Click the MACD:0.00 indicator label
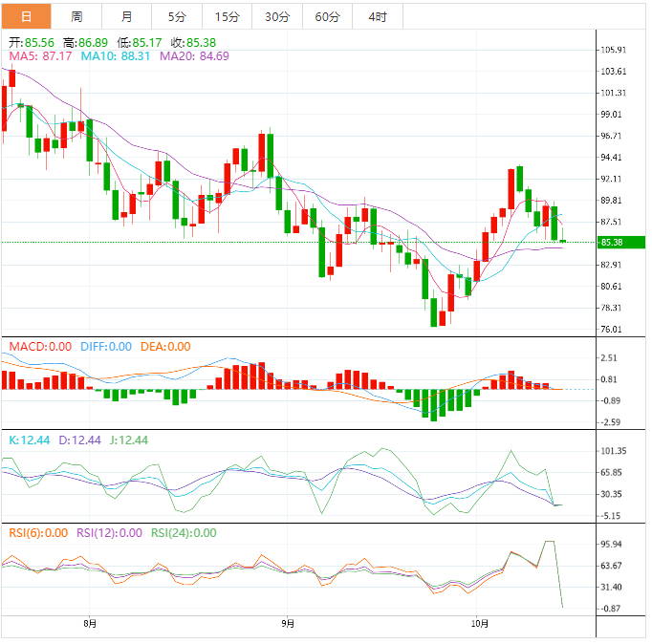652x644 pixels. pyautogui.click(x=40, y=347)
